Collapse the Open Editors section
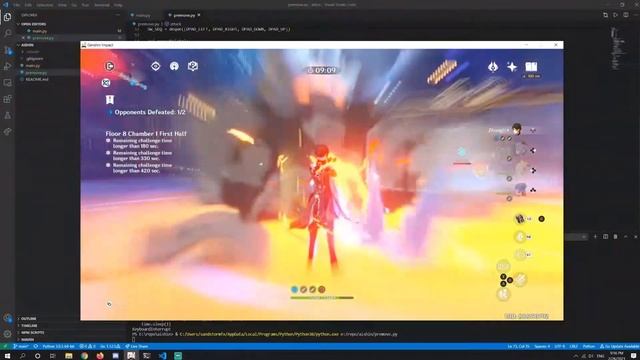 pyautogui.click(x=33, y=24)
